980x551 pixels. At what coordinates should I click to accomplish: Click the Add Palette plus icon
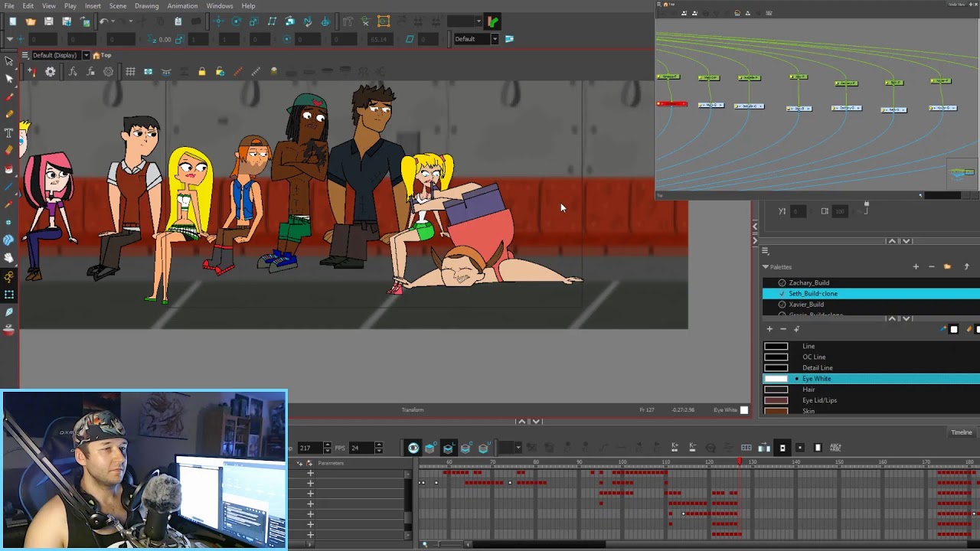pos(916,266)
